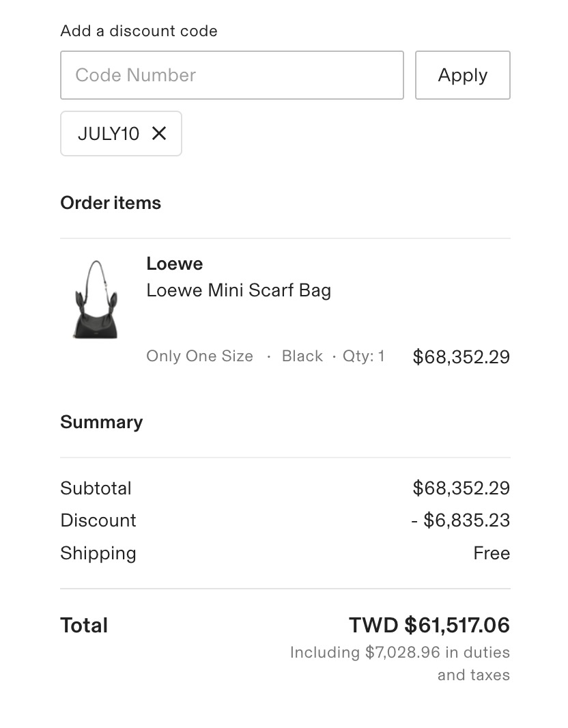Image resolution: width=568 pixels, height=728 pixels.
Task: Click the Summary heading
Action: [x=102, y=422]
